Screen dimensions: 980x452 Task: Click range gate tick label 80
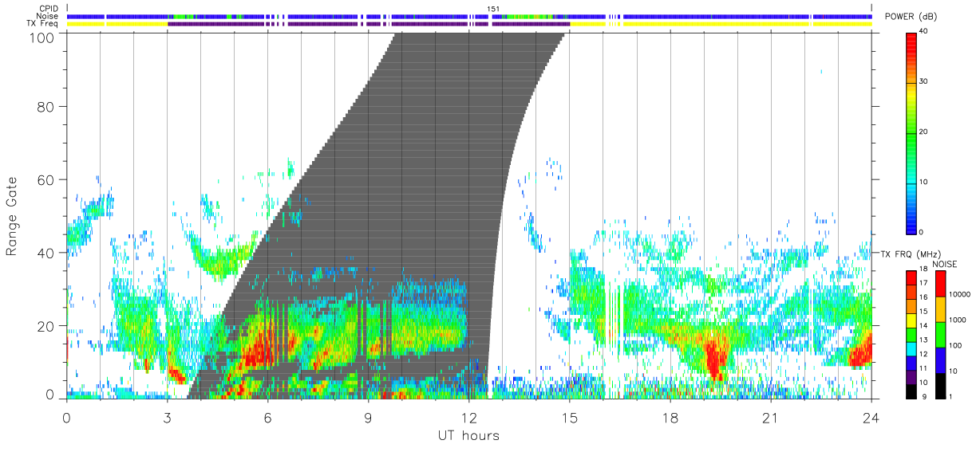pos(45,106)
